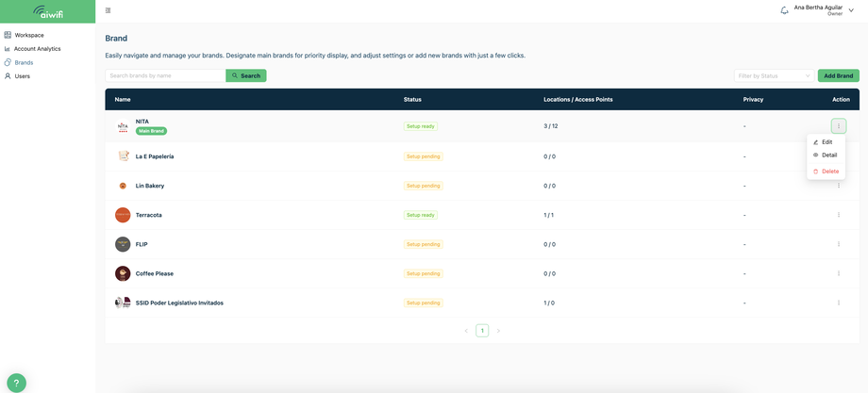Screen dimensions: 868x393
Task: Click the SSID Poder Legislativo brand logo
Action: point(123,303)
